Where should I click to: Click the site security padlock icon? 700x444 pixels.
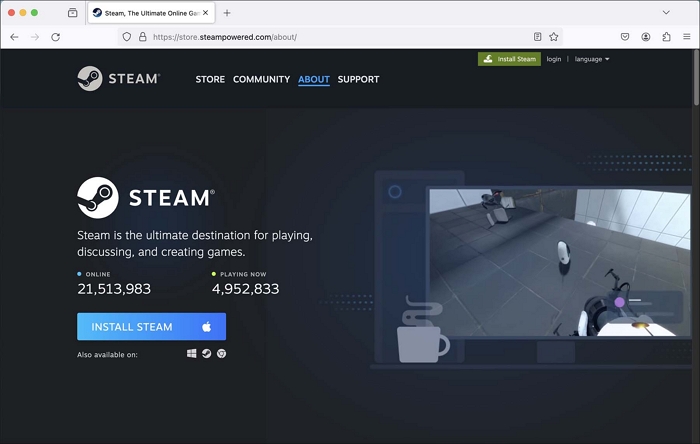point(142,37)
